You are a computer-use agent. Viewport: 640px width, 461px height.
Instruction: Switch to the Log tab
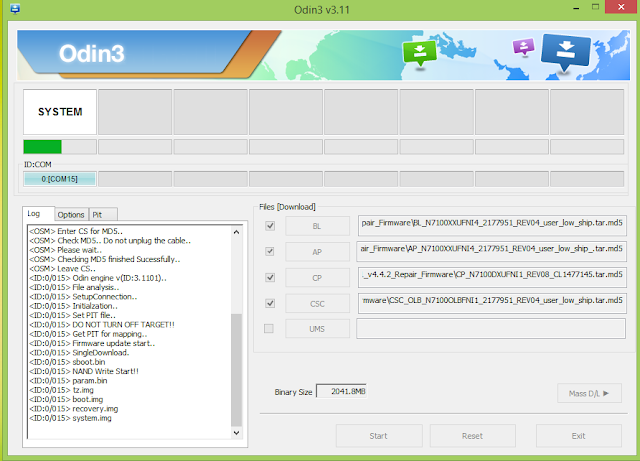click(x=38, y=214)
